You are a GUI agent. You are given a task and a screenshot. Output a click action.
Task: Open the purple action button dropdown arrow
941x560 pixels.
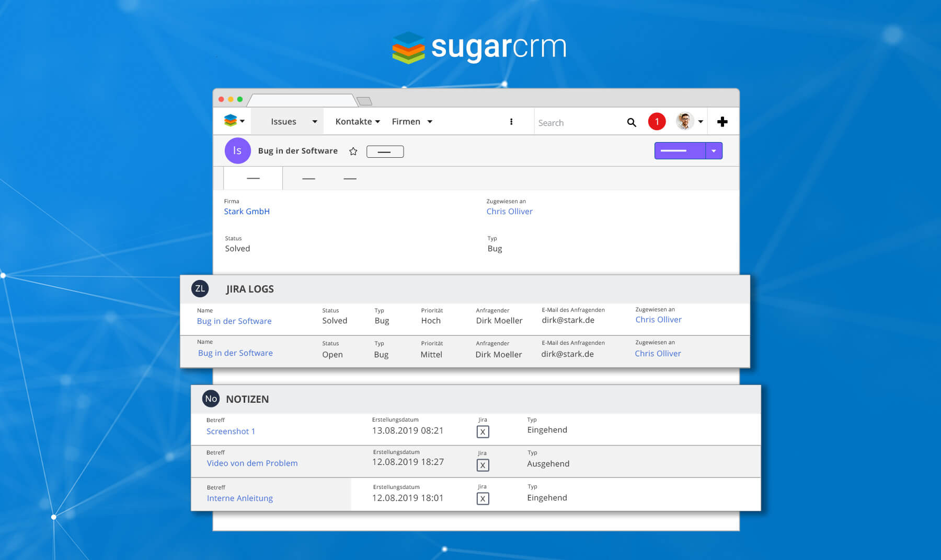pyautogui.click(x=714, y=151)
